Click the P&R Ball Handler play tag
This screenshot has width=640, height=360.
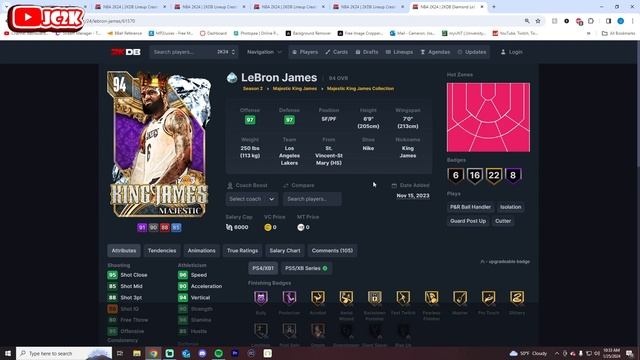click(x=470, y=207)
